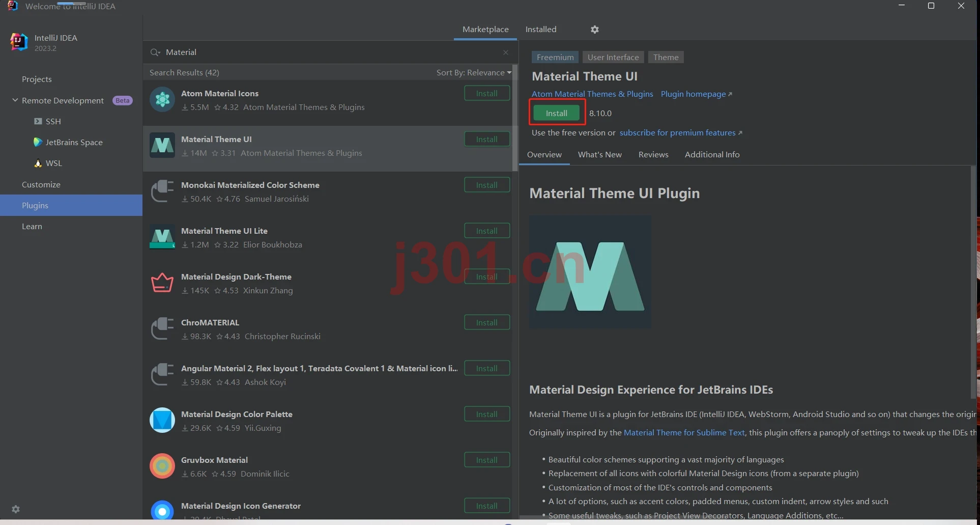
Task: Select Plugins in the sidebar
Action: click(x=71, y=205)
